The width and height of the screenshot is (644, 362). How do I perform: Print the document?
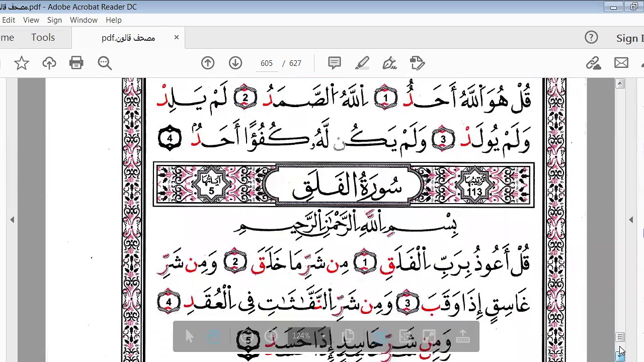(76, 63)
